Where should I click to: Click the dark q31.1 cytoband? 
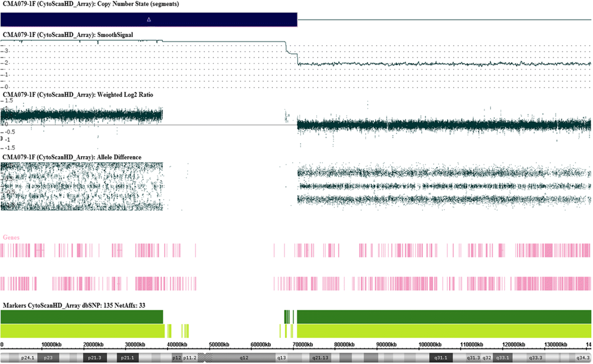click(x=441, y=358)
